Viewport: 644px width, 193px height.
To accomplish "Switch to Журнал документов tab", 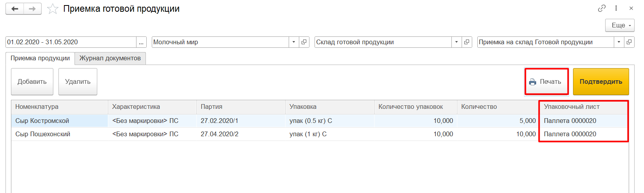I will click(x=110, y=58).
